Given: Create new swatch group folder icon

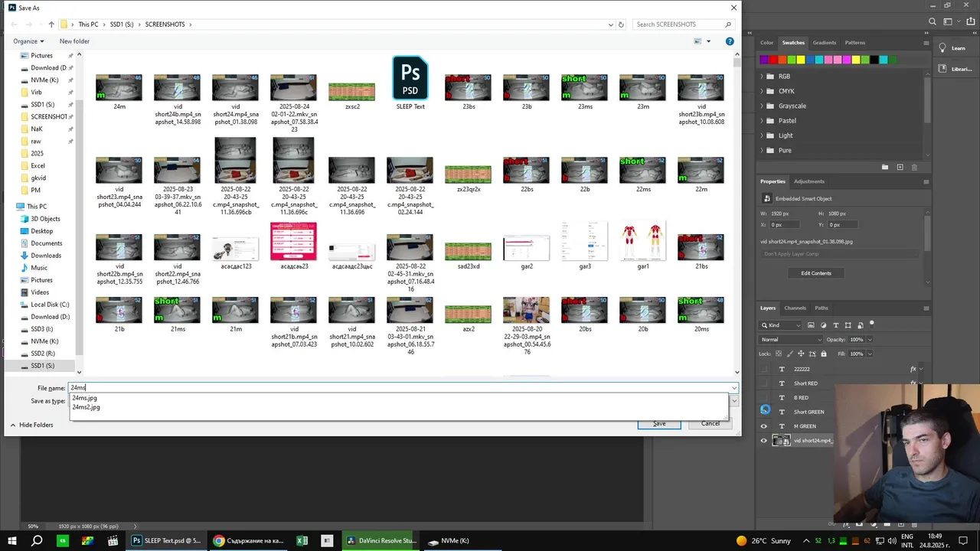Looking at the screenshot, I should coord(885,167).
